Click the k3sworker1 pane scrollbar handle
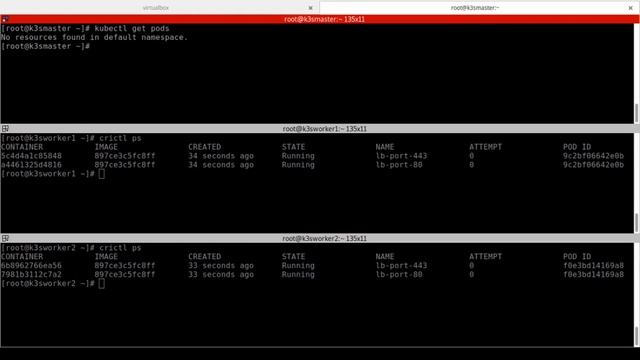The image size is (640, 360). tap(636, 223)
